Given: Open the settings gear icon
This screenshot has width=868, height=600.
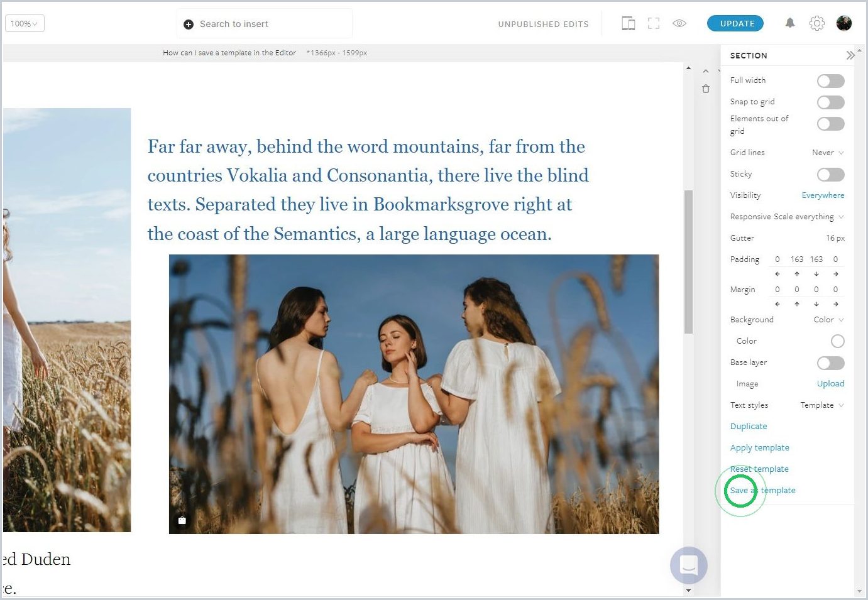Looking at the screenshot, I should (x=816, y=23).
